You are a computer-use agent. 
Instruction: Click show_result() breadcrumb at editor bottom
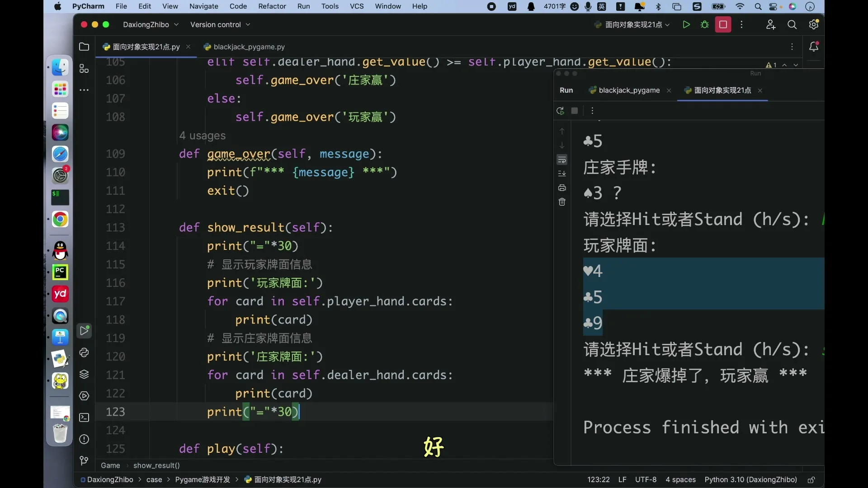pyautogui.click(x=156, y=465)
